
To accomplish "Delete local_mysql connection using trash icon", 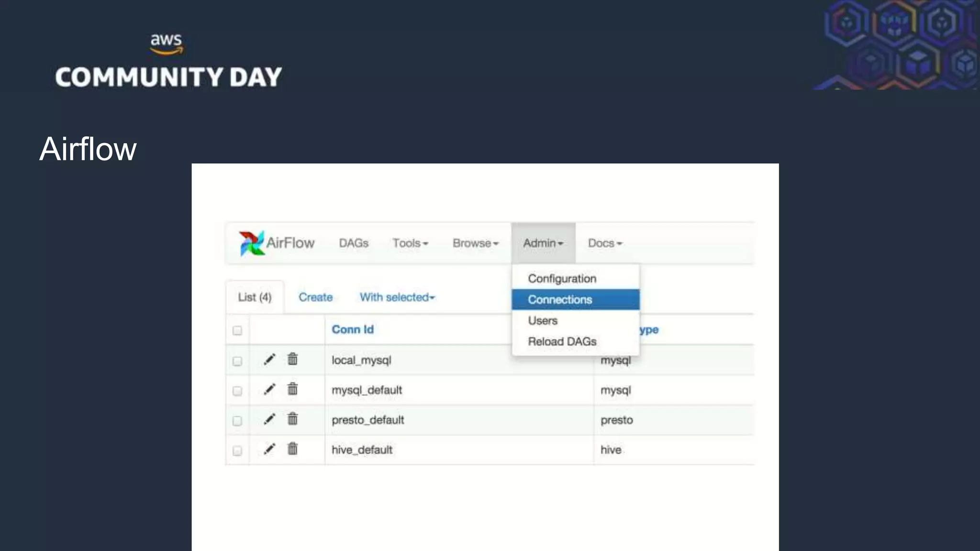I will pos(292,359).
